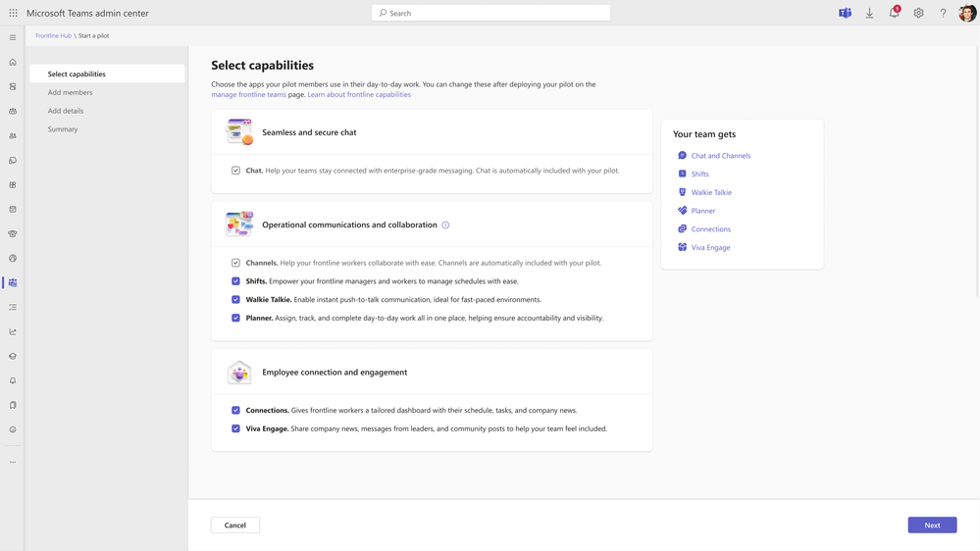Open the notifications bell in top bar
980x551 pixels.
tap(895, 13)
